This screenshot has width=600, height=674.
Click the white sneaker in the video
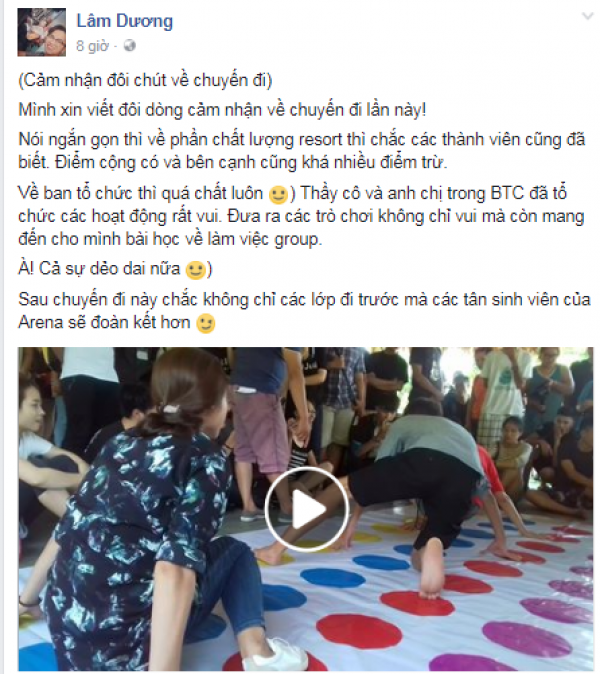[x=275, y=655]
